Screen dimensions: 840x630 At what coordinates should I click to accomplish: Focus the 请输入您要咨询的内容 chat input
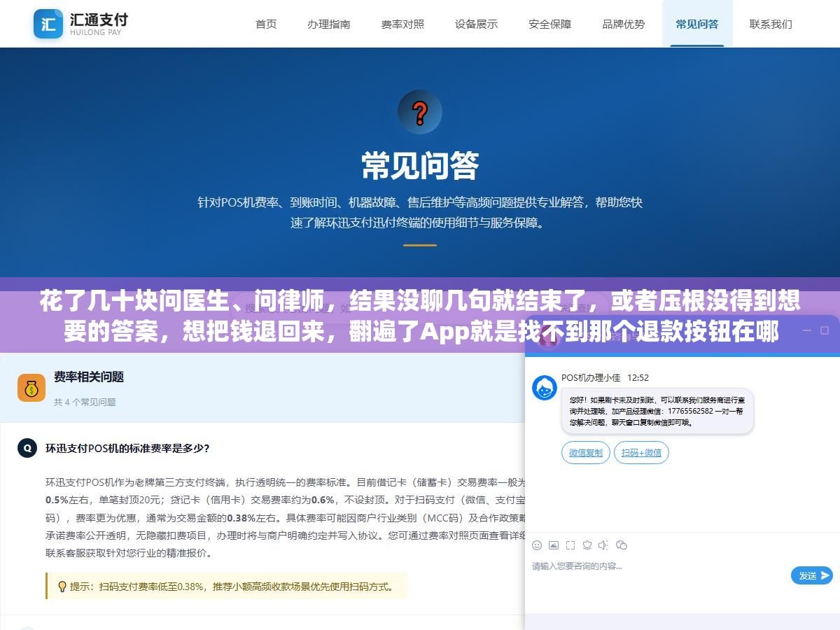[658, 566]
